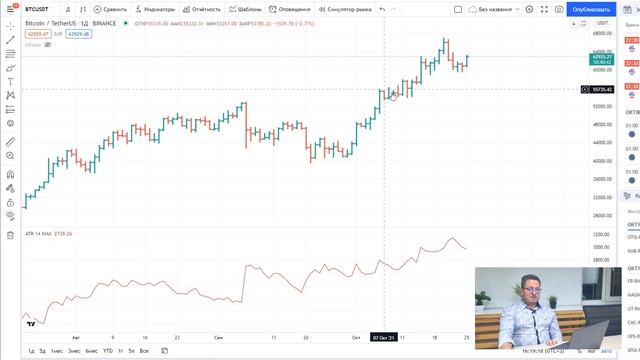Open the go to date calendar icon

click(164, 351)
